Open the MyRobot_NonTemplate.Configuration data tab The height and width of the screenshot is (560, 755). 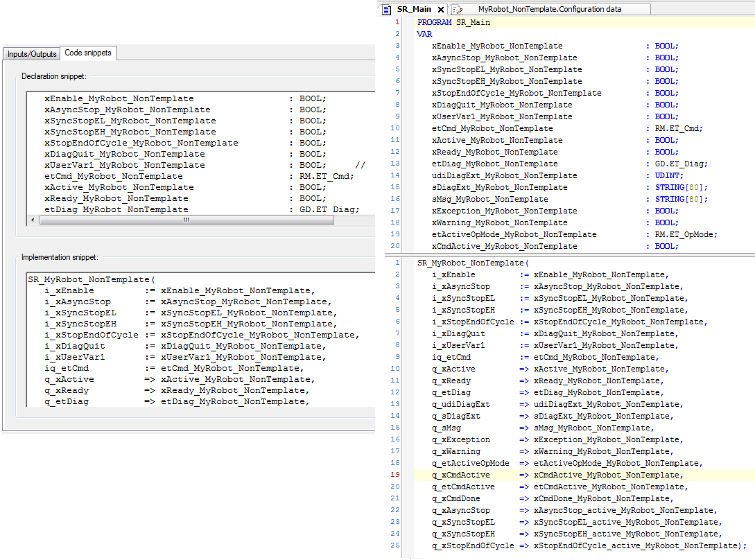click(549, 9)
